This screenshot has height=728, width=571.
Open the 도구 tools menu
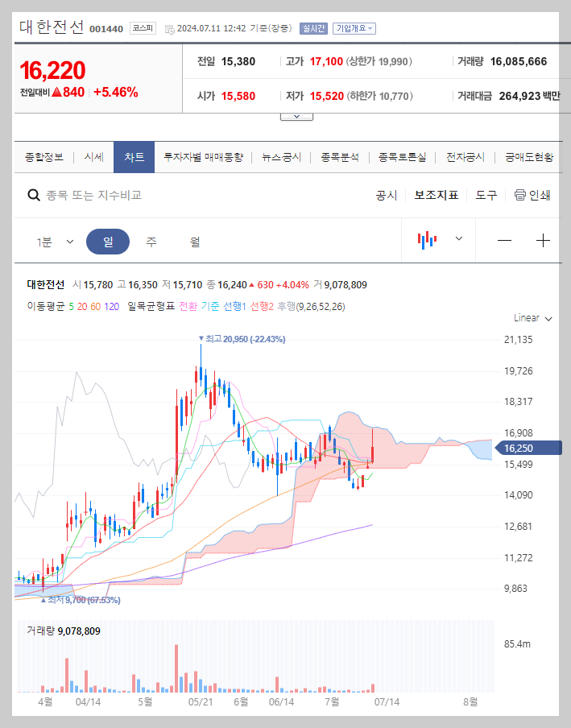click(486, 195)
